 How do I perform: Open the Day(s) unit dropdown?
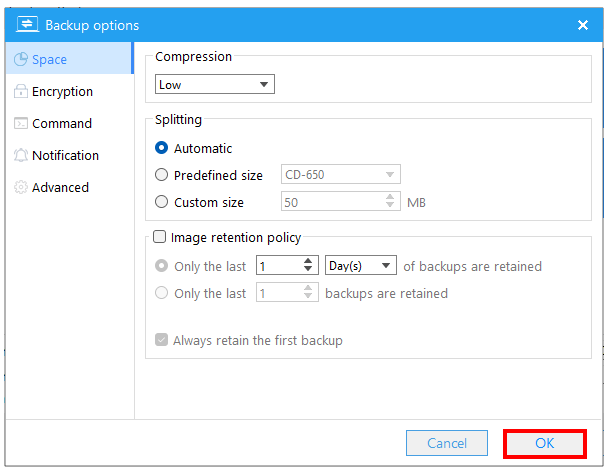(x=361, y=265)
